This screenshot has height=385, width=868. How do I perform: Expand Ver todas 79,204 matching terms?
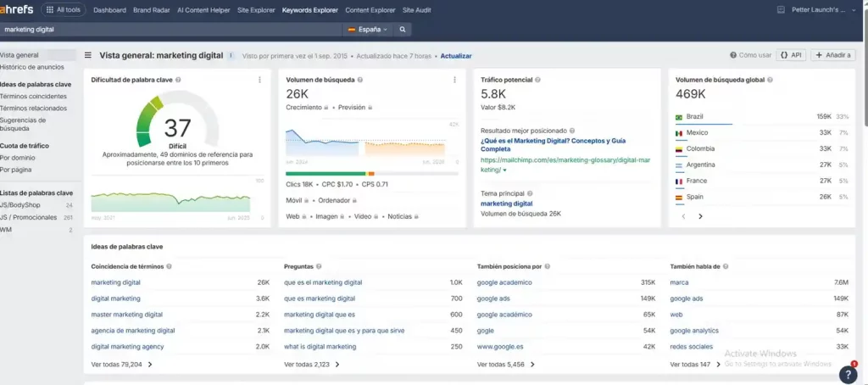point(121,365)
